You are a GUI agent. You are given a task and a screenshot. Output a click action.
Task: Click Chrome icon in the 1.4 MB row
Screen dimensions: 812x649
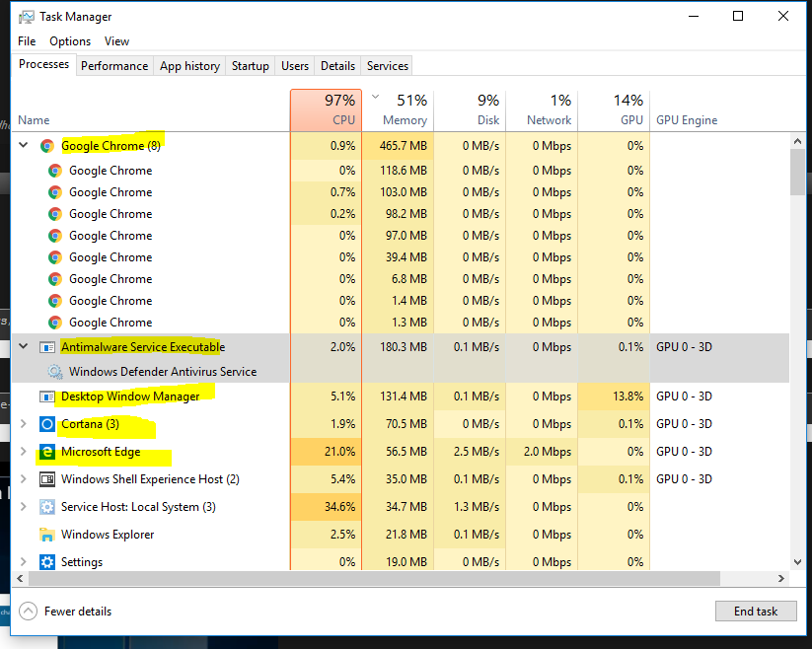[x=55, y=301]
